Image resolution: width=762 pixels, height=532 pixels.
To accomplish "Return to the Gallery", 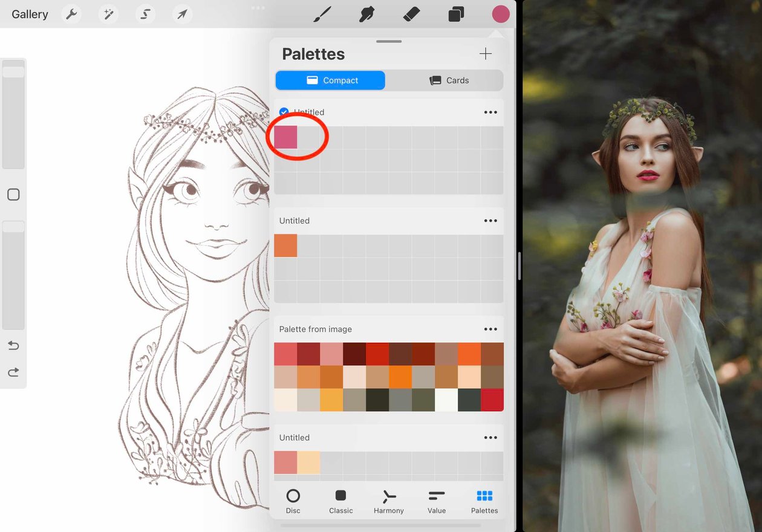I will (30, 15).
